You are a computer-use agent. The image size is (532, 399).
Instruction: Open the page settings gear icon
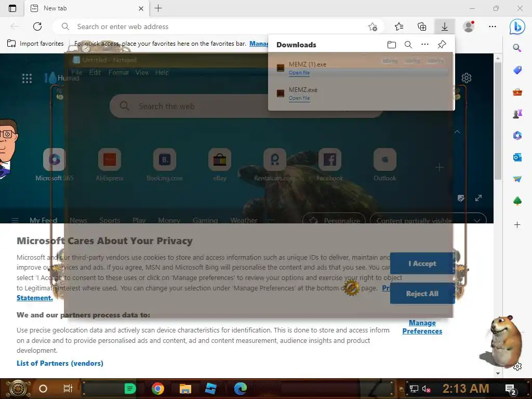(467, 78)
